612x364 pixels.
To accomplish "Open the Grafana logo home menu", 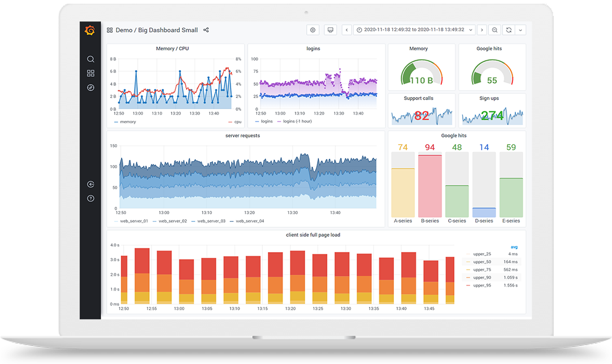I will (90, 30).
